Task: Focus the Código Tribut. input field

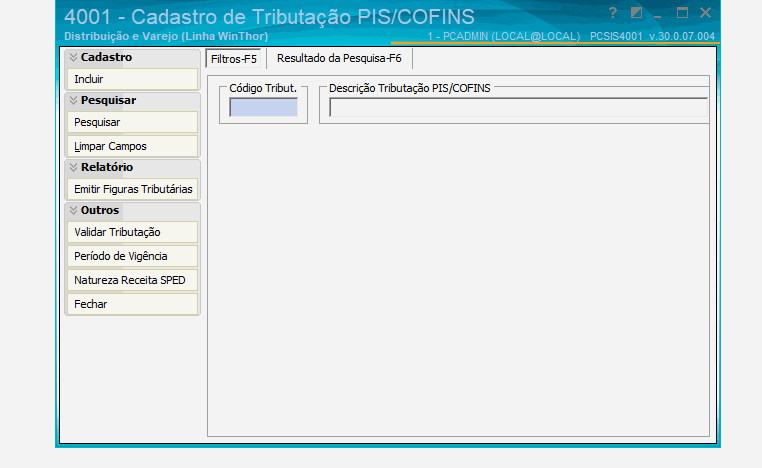Action: coord(263,107)
